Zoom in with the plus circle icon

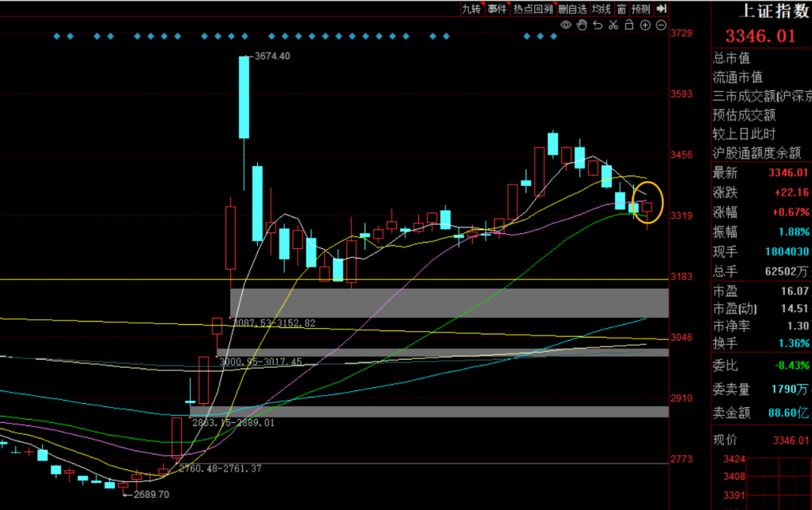tap(645, 26)
